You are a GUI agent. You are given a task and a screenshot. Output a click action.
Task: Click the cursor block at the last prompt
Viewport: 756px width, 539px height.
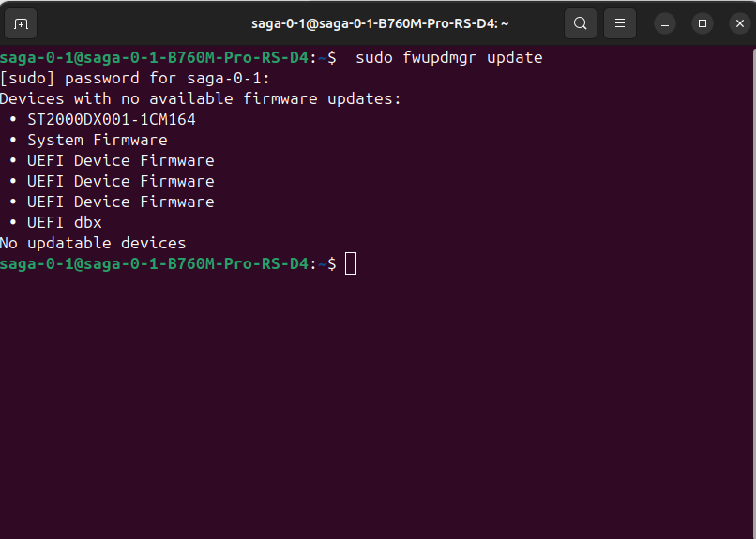coord(351,264)
